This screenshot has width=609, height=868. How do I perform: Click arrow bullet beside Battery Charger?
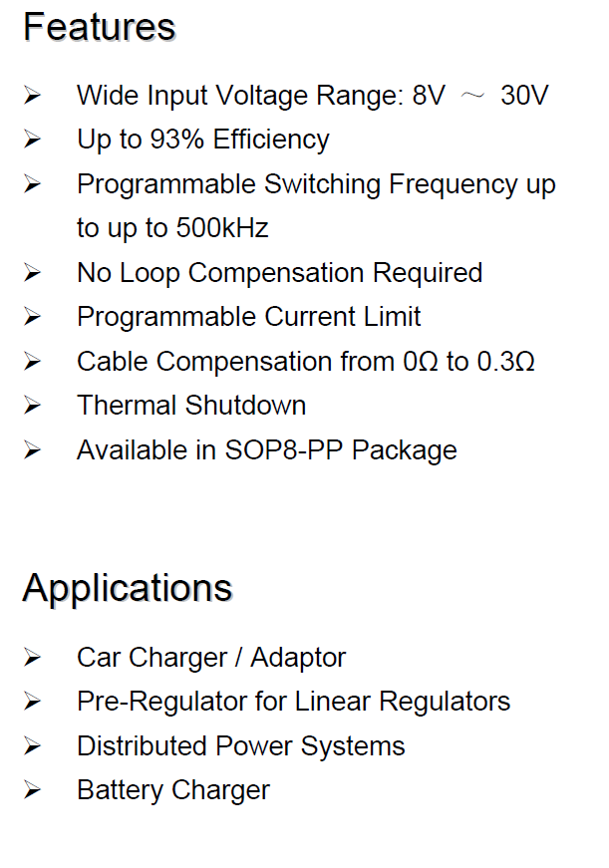click(x=32, y=790)
